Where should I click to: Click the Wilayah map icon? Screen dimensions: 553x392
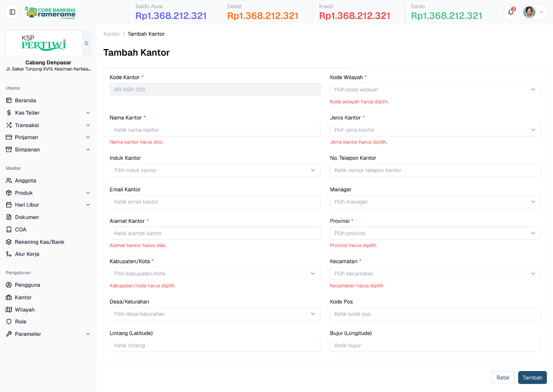[9, 309]
